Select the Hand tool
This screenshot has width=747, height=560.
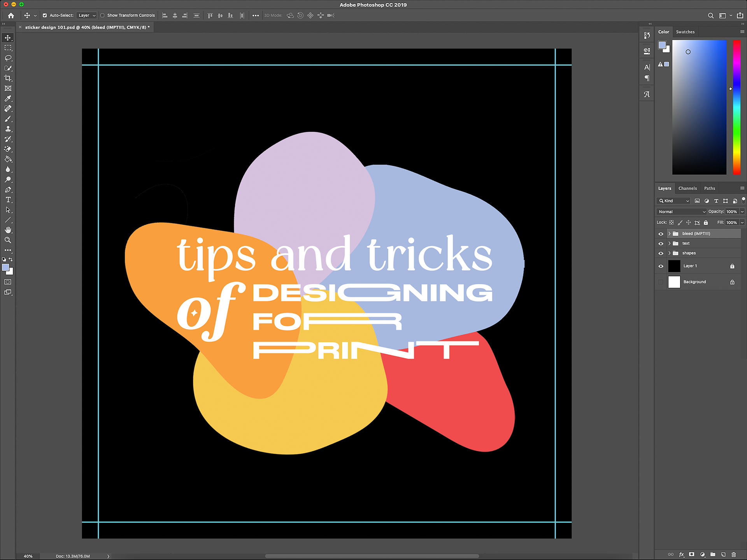(x=8, y=230)
